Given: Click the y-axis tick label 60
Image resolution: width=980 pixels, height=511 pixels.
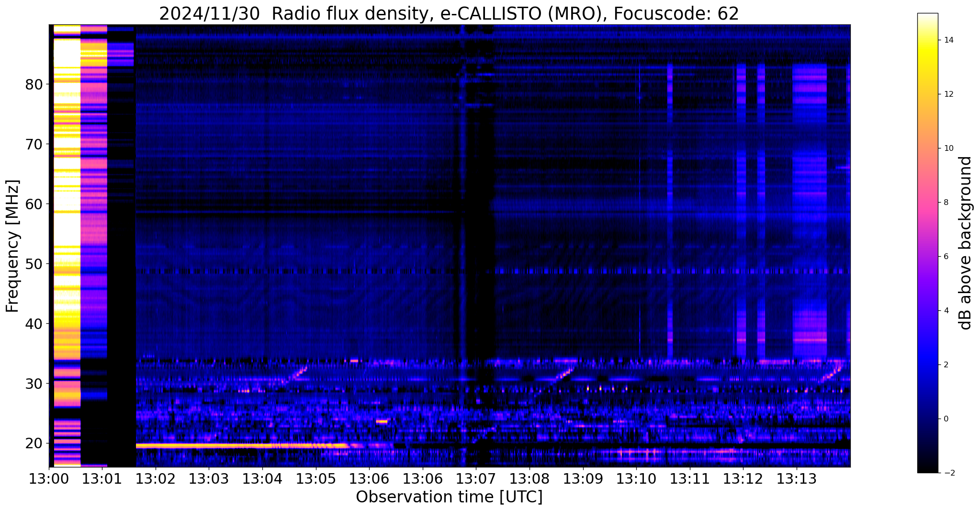Looking at the screenshot, I should coord(34,204).
